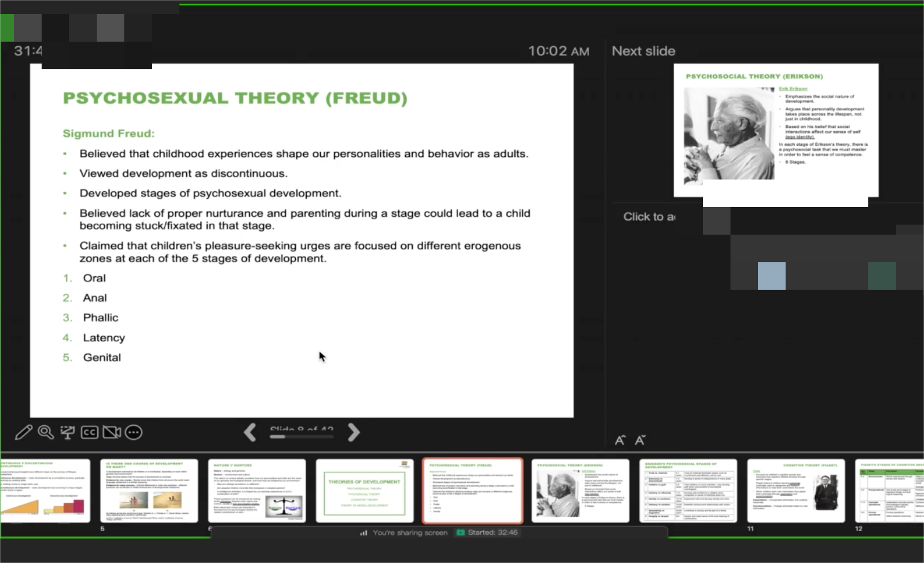Open more slide show options menu
This screenshot has width=924, height=563.
[133, 433]
